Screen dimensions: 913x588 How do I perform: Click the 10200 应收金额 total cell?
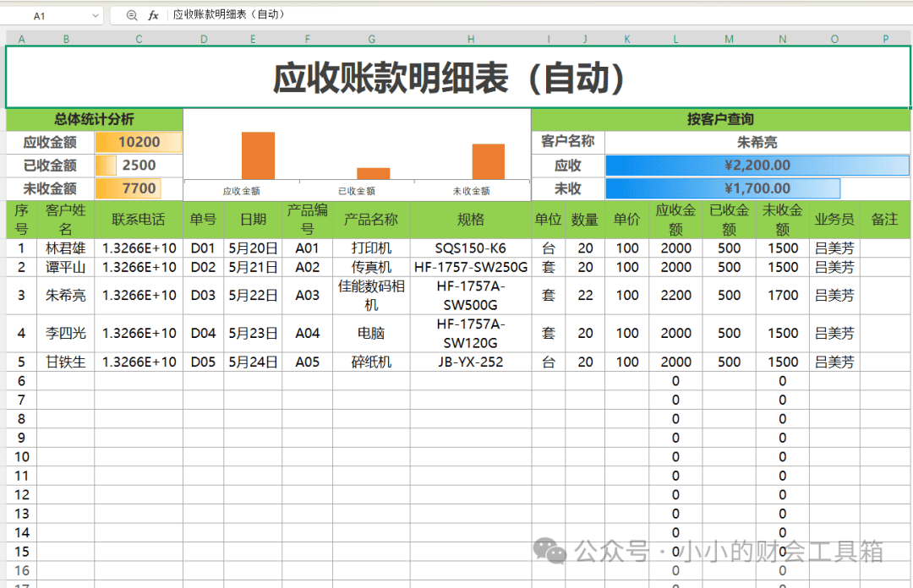click(139, 142)
